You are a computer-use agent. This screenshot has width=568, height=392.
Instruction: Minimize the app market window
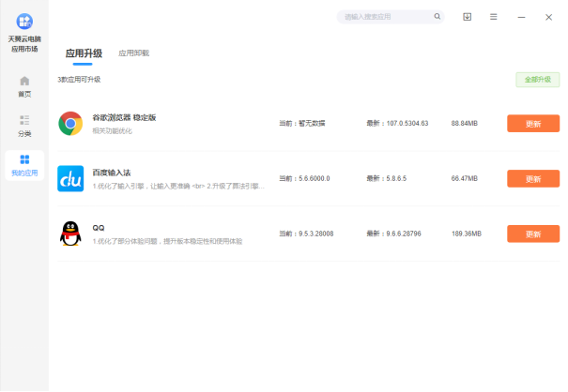pyautogui.click(x=522, y=17)
